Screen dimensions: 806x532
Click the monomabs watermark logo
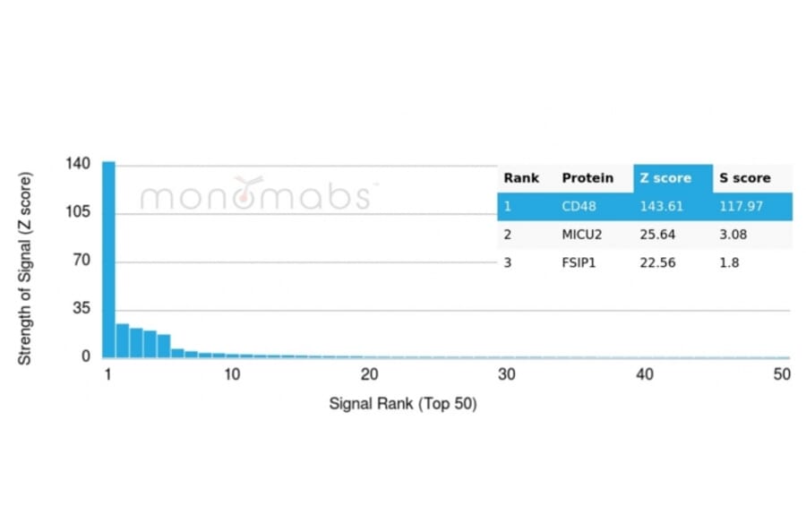(255, 194)
